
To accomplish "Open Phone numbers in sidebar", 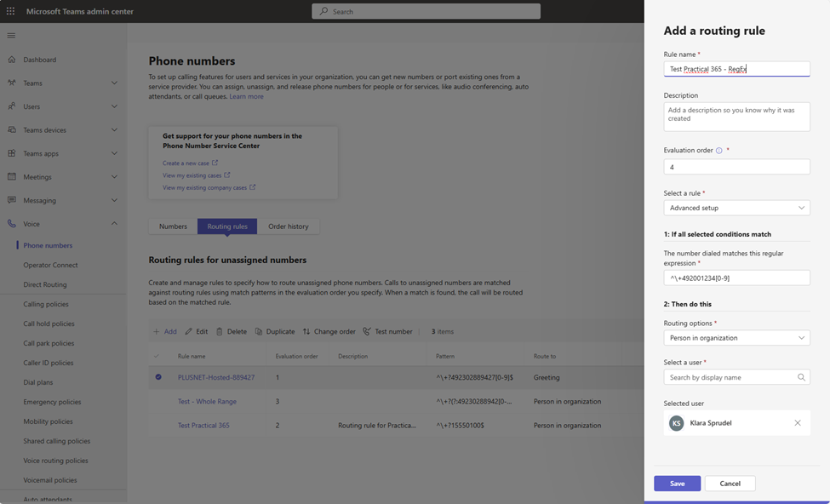I will coord(48,246).
